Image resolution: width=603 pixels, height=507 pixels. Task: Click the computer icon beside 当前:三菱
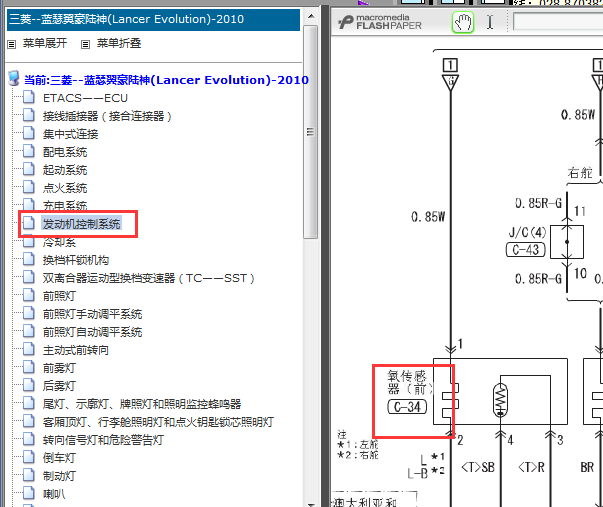tap(14, 78)
